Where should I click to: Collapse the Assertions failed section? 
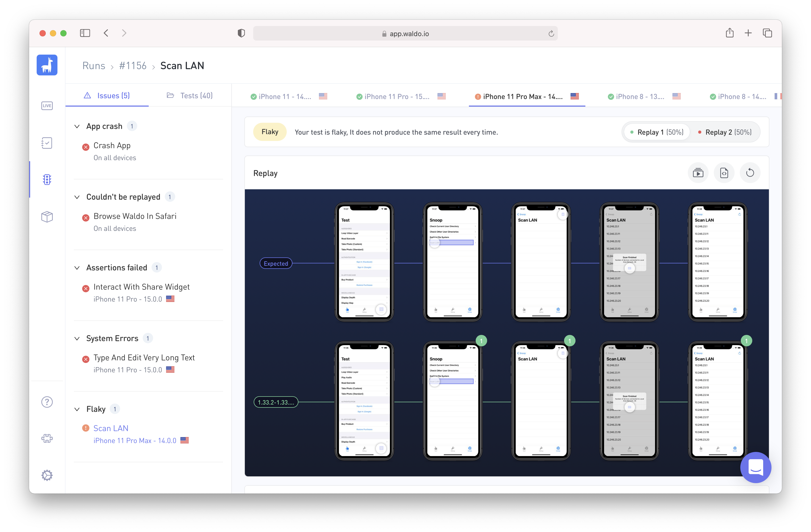[x=77, y=268]
